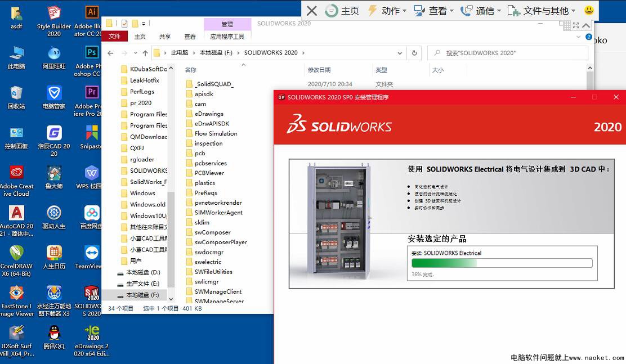626x364 pixels.
Task: Switch to Explorer's 查看 ribbon tab
Action: 190,37
